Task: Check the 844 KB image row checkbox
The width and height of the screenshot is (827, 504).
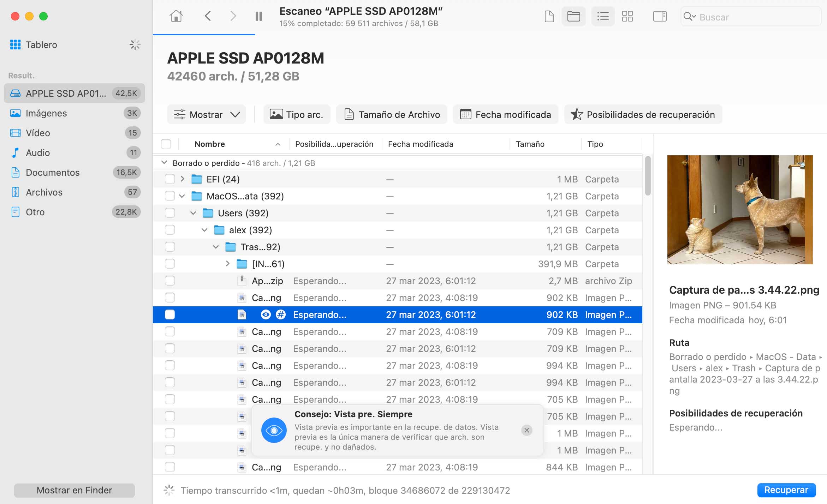Action: [170, 467]
